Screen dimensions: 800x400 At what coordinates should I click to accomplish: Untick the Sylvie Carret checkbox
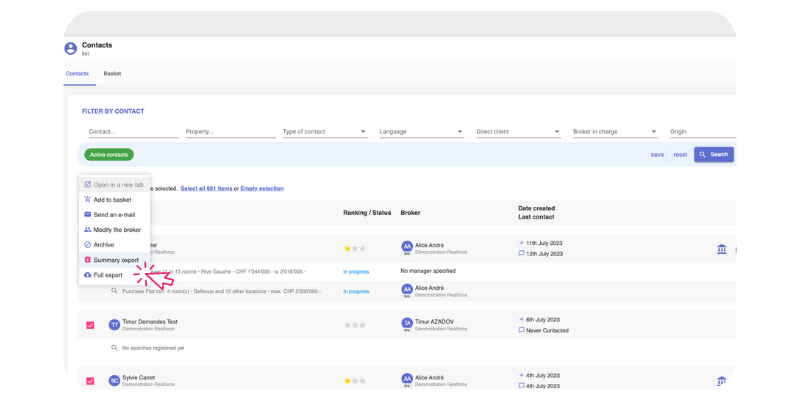90,381
